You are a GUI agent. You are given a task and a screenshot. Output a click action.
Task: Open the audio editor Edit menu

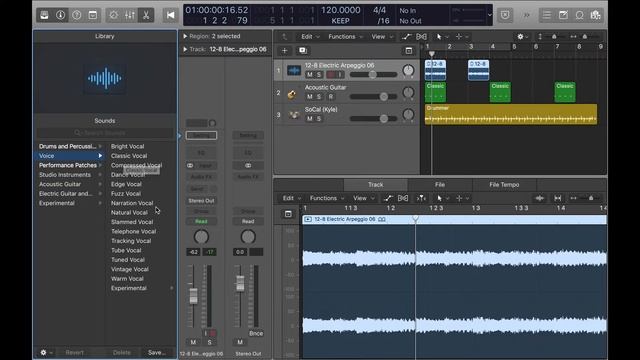[x=291, y=198]
